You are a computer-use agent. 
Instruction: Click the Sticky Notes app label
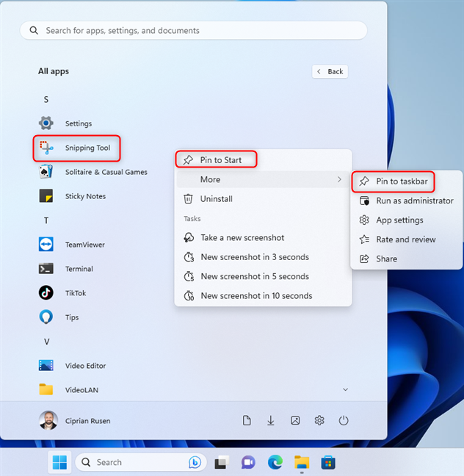click(86, 196)
